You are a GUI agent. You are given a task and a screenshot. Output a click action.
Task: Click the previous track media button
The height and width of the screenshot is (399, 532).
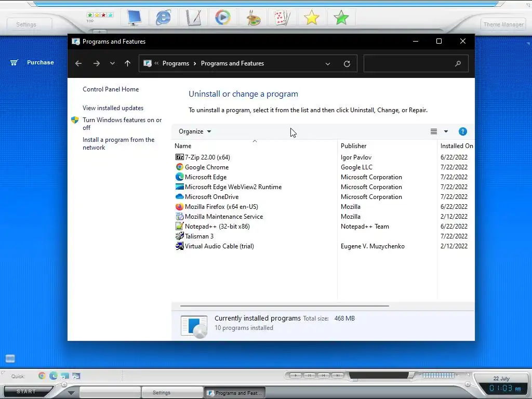pos(324,375)
